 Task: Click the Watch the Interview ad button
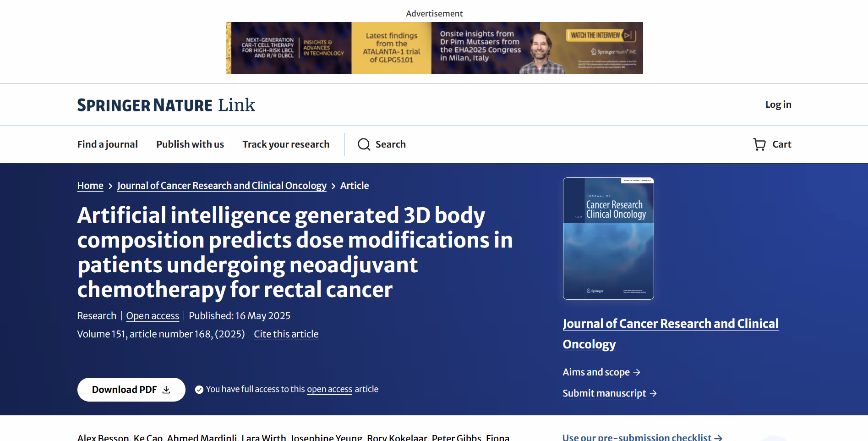pyautogui.click(x=601, y=35)
